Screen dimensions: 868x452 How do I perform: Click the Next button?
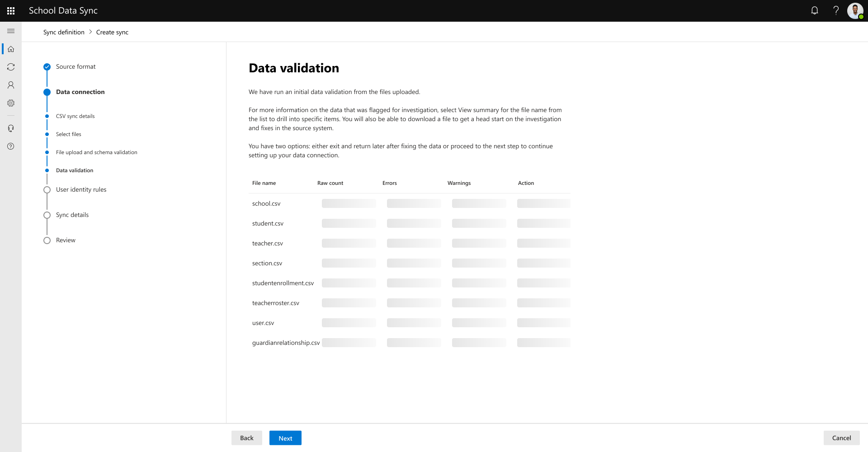285,438
